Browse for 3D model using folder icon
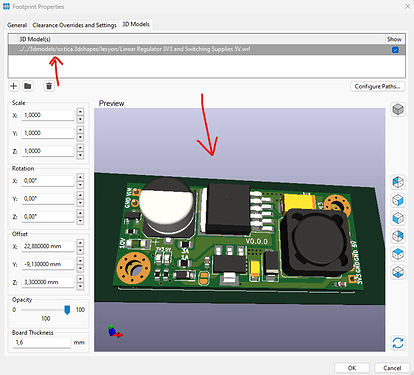The height and width of the screenshot is (375, 414). pos(28,86)
